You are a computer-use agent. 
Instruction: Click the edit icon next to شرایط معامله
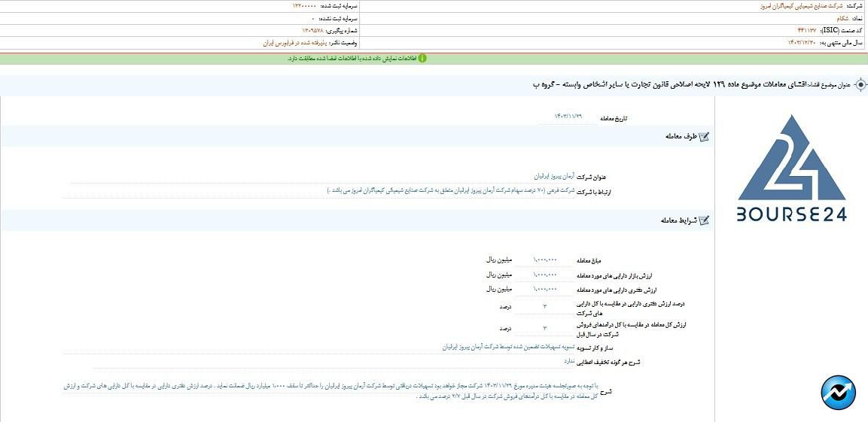704,220
